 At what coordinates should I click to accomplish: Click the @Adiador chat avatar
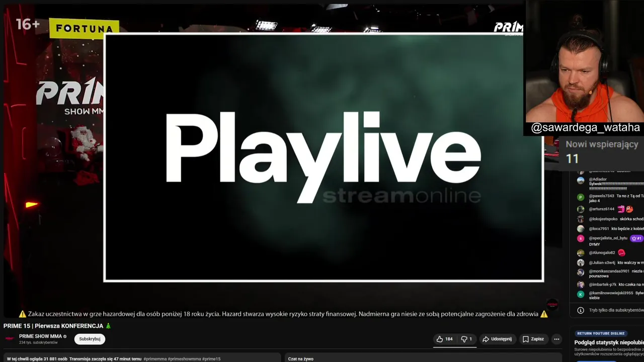[581, 180]
